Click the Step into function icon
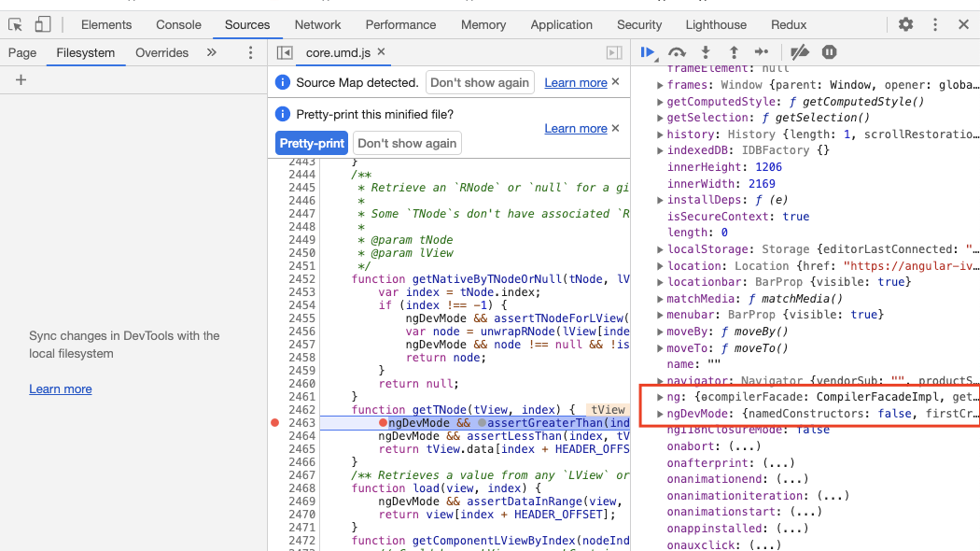The image size is (980, 551). pyautogui.click(x=706, y=52)
